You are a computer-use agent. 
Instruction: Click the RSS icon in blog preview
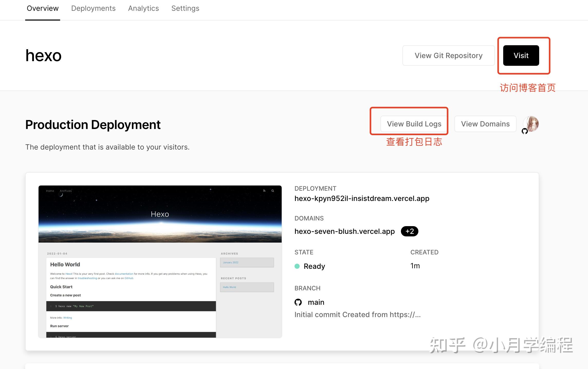tap(264, 191)
